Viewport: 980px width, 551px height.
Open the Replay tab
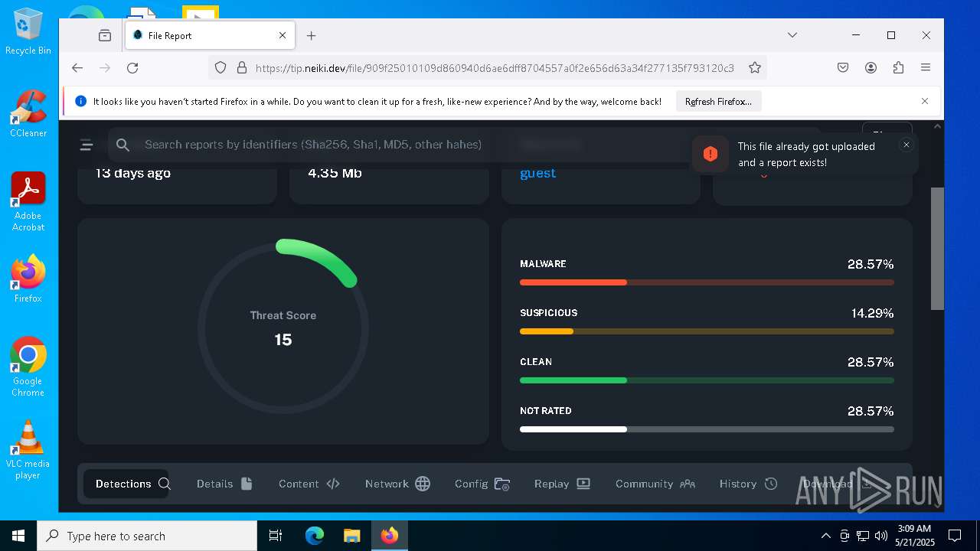[562, 484]
